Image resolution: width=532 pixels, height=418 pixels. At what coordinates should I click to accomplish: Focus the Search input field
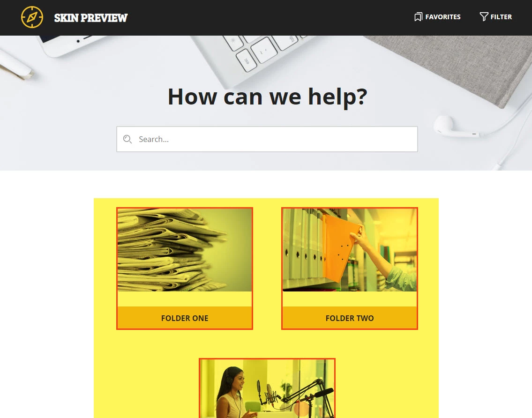[x=267, y=139]
